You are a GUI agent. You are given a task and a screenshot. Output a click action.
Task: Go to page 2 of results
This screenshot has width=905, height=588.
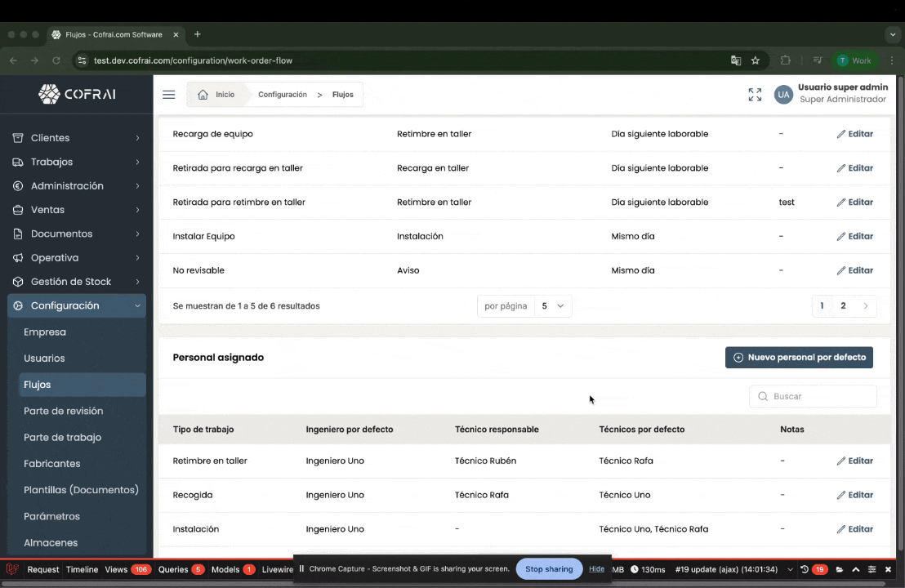tap(843, 306)
